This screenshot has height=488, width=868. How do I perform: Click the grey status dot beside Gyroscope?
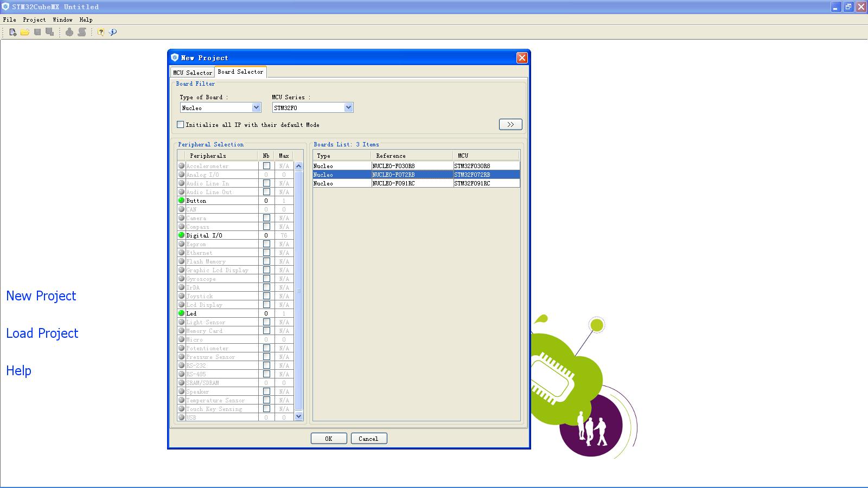[181, 279]
